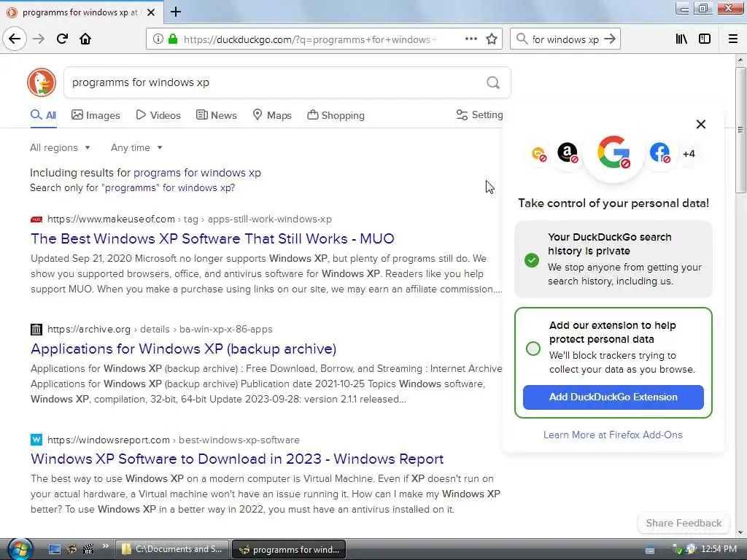Open Windows XP Software to Download 2023
The width and height of the screenshot is (747, 560).
(x=237, y=459)
